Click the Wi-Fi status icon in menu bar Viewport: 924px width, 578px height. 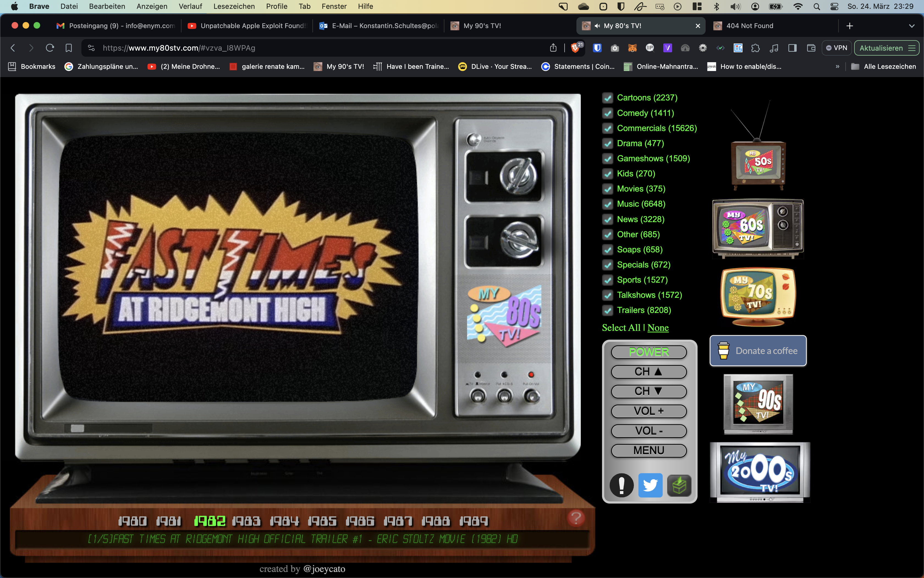click(798, 7)
